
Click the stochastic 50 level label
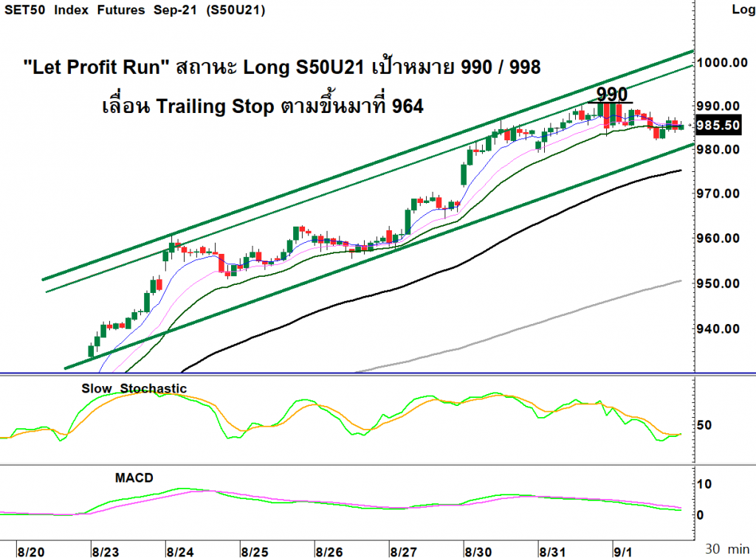(704, 425)
